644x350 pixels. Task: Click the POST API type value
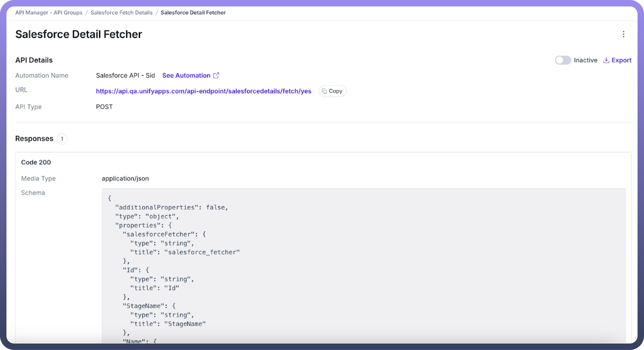point(104,107)
